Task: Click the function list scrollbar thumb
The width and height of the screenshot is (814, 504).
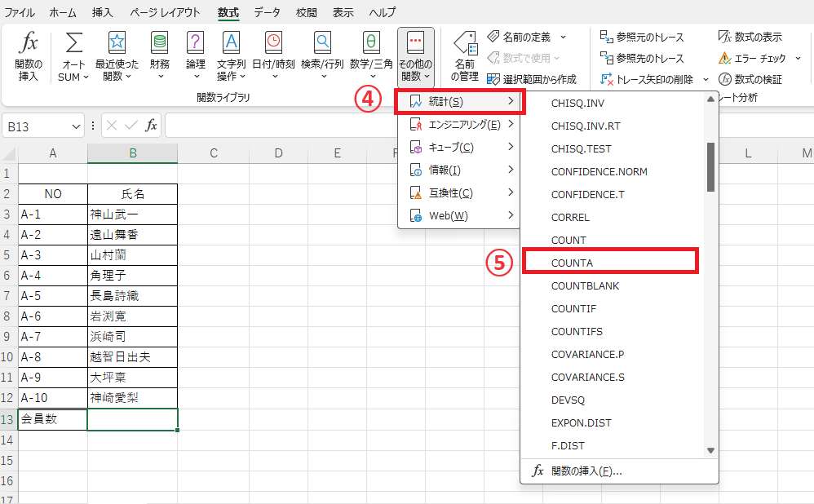Action: 710,167
